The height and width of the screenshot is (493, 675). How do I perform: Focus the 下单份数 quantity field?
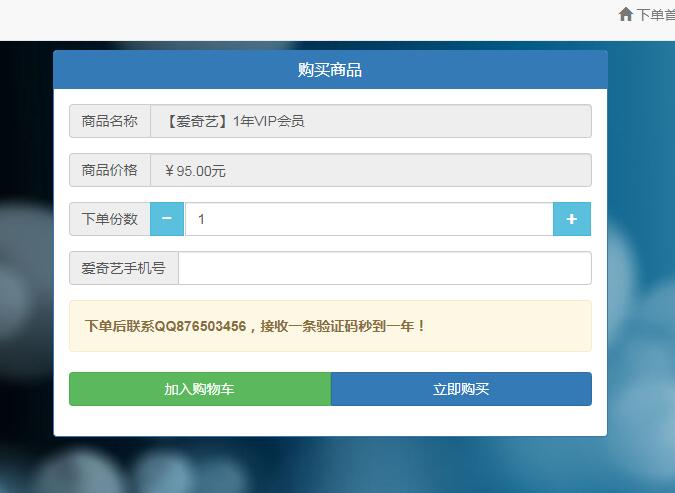[x=368, y=219]
